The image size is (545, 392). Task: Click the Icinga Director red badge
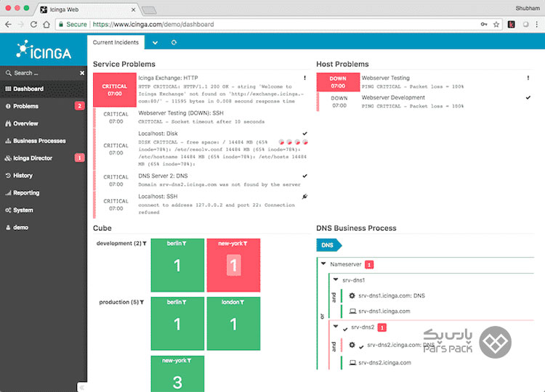(x=80, y=158)
